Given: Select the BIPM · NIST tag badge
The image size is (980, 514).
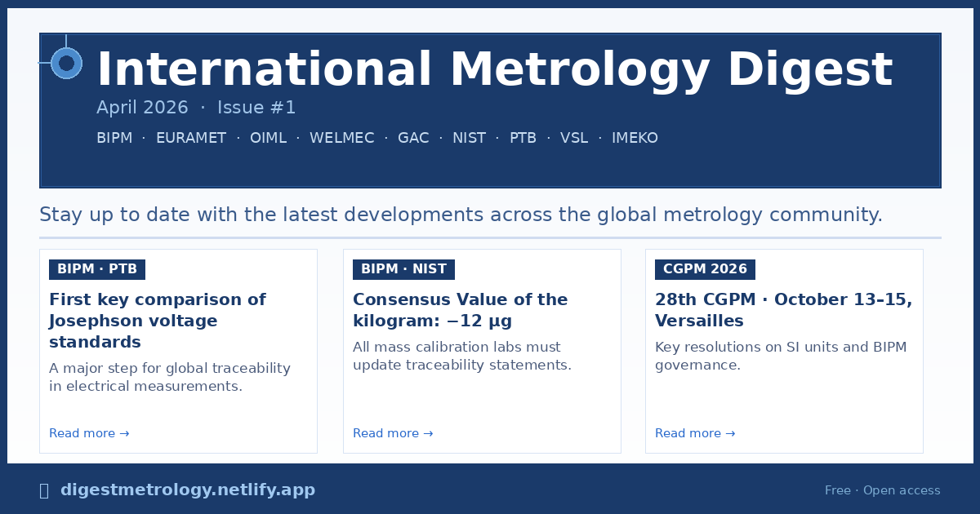Looking at the screenshot, I should 403,269.
